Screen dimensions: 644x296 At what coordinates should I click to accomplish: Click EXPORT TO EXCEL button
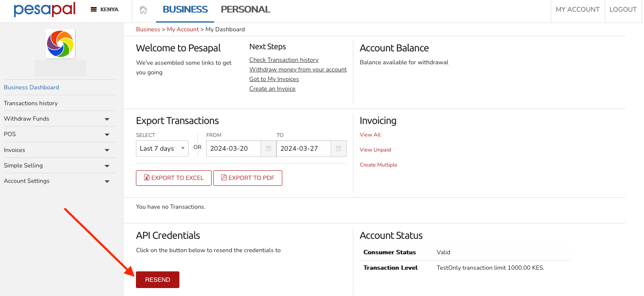click(x=174, y=178)
